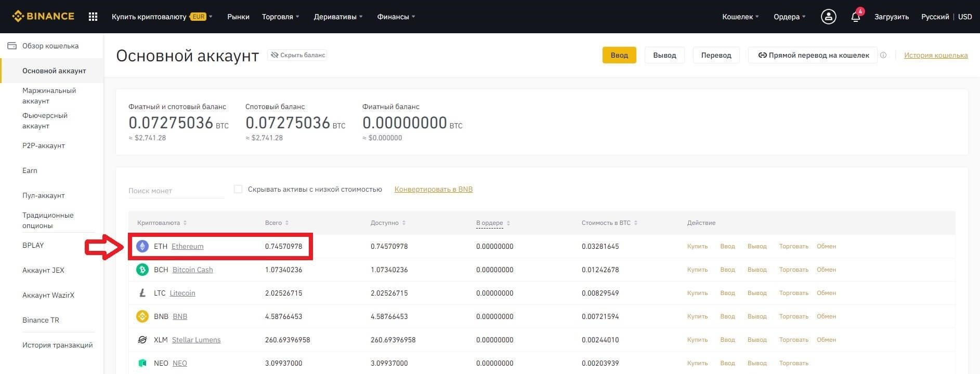
Task: Click Купить in the ETH row
Action: [x=697, y=246]
